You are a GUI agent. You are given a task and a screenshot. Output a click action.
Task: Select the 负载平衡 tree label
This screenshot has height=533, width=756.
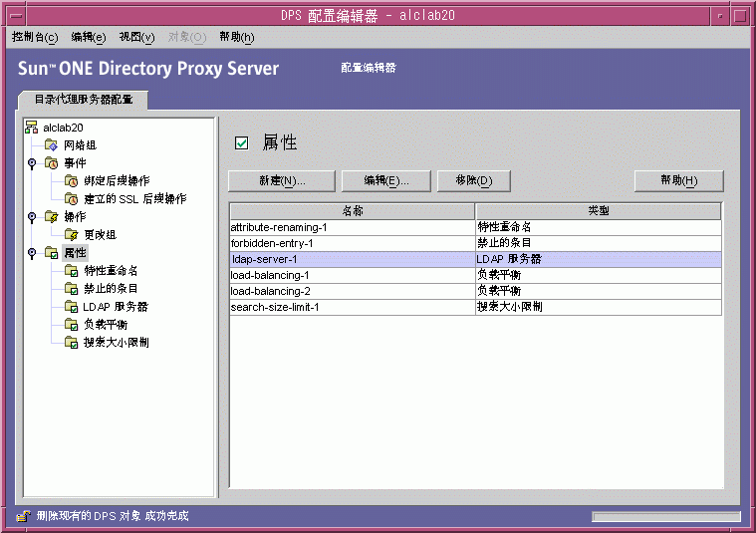(x=106, y=324)
